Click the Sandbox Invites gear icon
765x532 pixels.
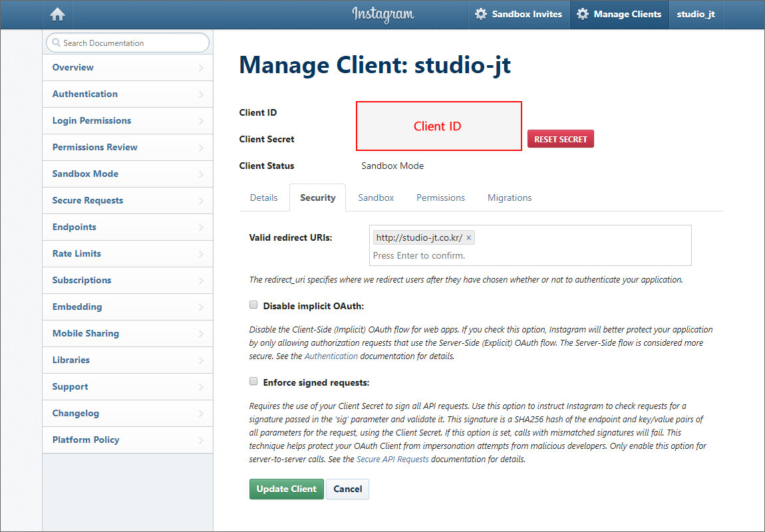point(481,14)
